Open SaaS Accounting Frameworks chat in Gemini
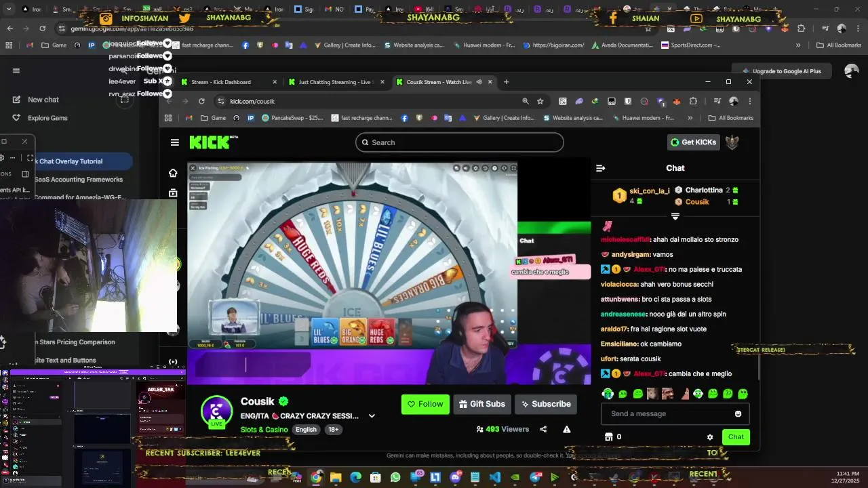The height and width of the screenshot is (488, 868). point(79,180)
